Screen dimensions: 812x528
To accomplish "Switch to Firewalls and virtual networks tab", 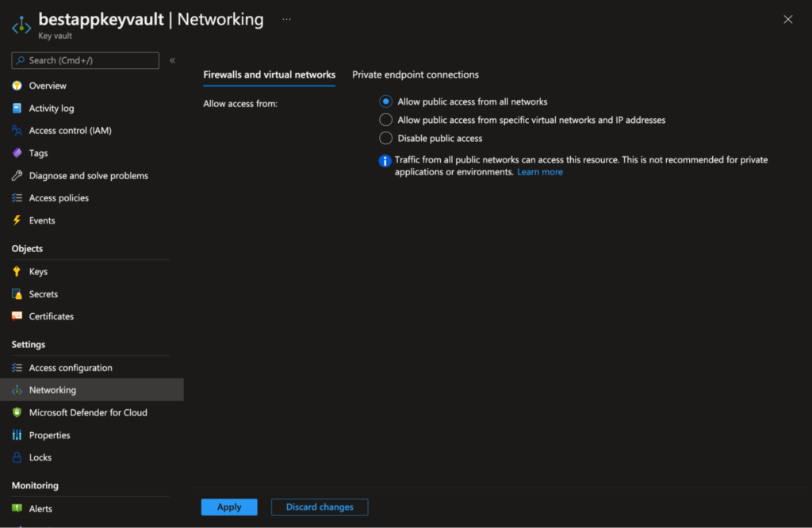I will point(270,75).
